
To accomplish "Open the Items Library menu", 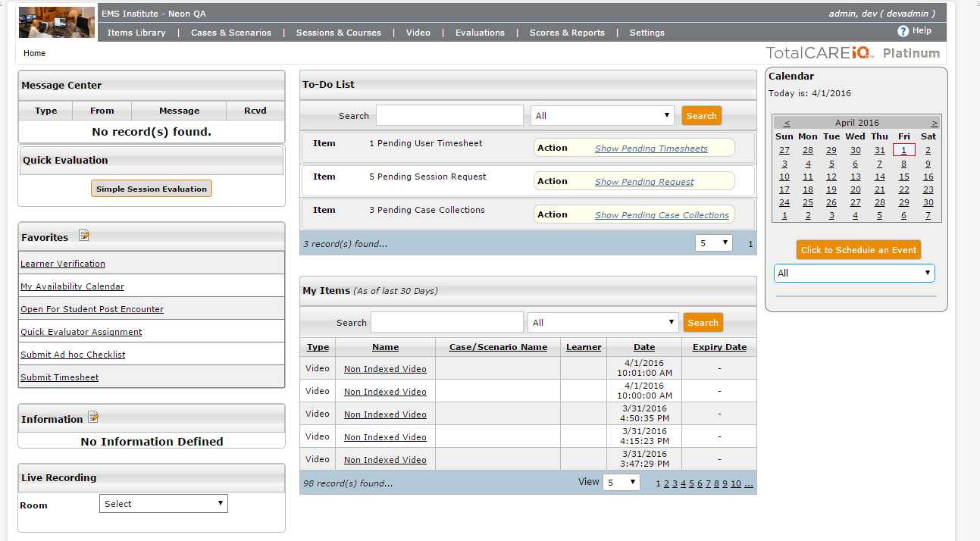I will (136, 33).
